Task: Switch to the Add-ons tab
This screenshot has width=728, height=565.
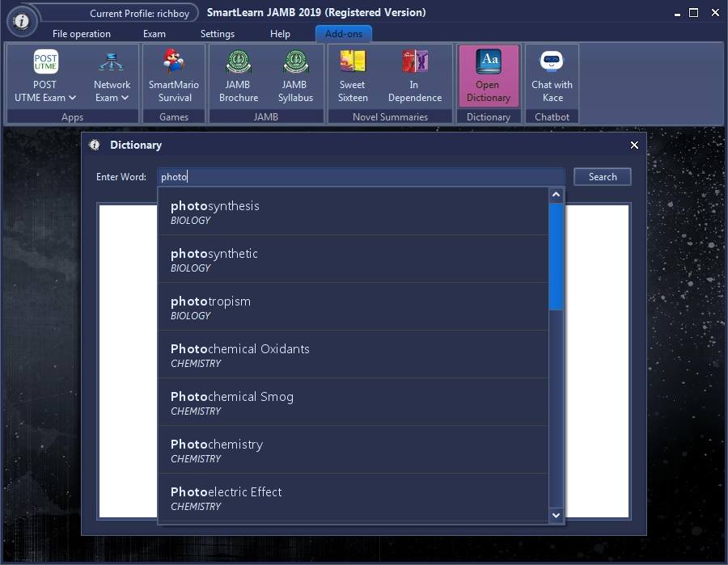Action: (x=344, y=34)
